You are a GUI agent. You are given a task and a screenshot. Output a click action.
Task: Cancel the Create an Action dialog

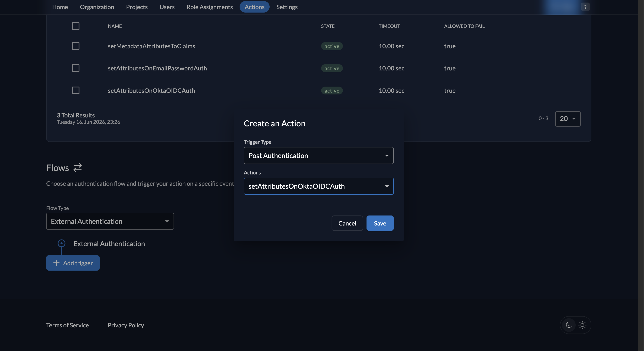(x=347, y=223)
